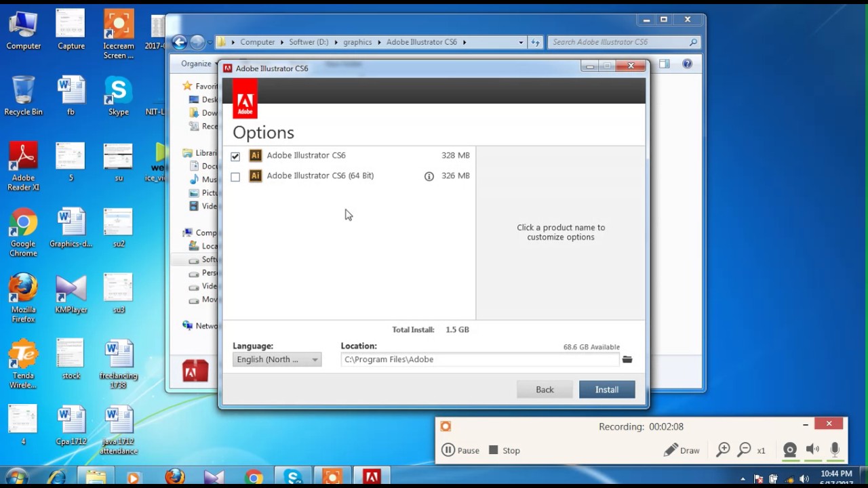The width and height of the screenshot is (868, 488).
Task: Open Skype from the taskbar
Action: click(x=293, y=479)
